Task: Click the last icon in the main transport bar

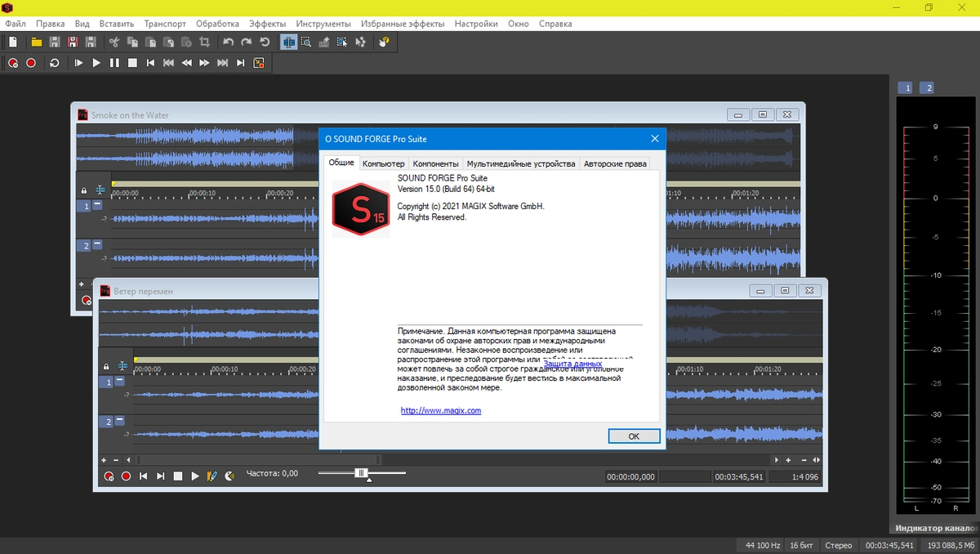Action: (259, 63)
